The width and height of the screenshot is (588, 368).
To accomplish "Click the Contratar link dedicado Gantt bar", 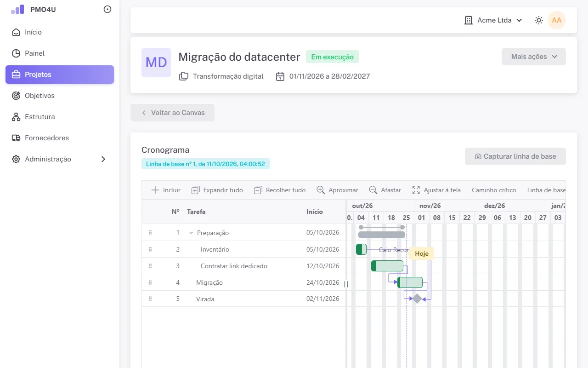I will coord(387,266).
